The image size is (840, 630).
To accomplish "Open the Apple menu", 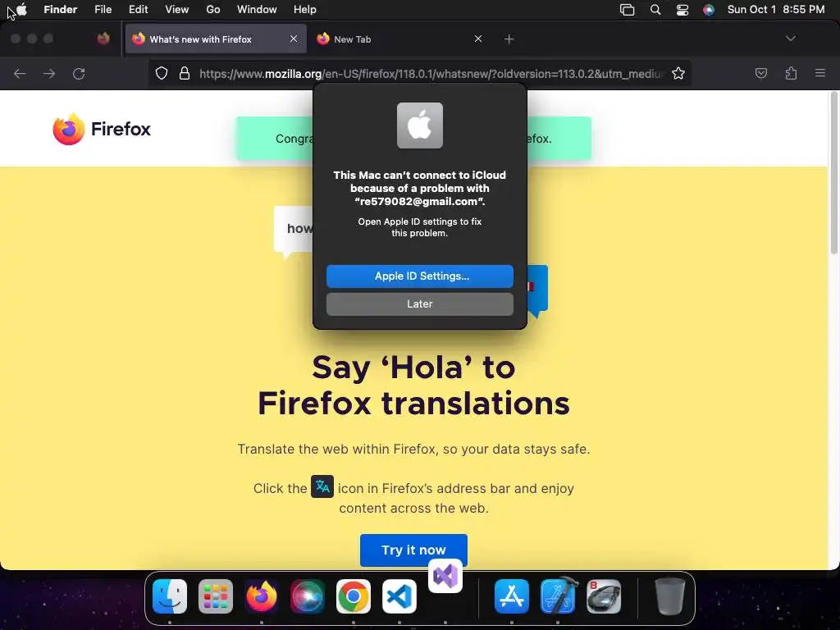I will [21, 9].
